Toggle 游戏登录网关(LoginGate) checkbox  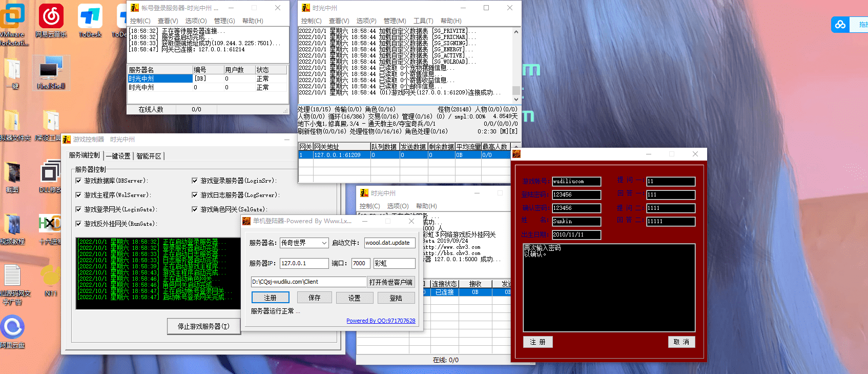[x=78, y=209]
